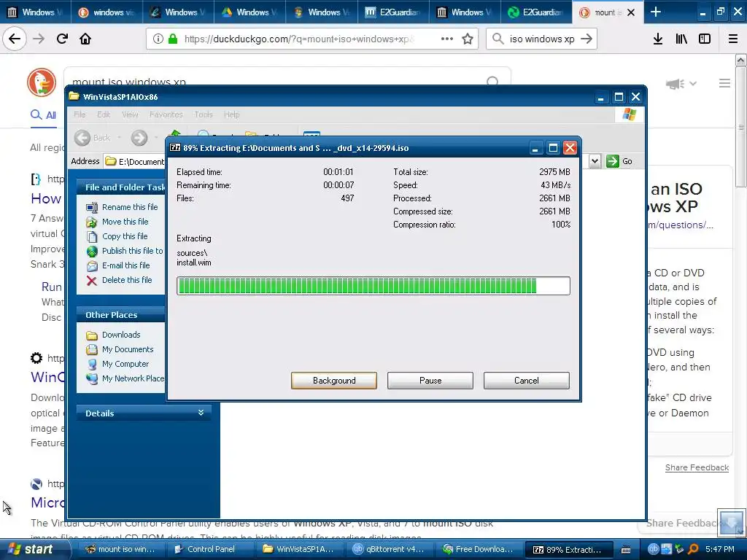Open Firefox downloads arrow
Viewport: 747px width, 560px height.
pos(658,39)
